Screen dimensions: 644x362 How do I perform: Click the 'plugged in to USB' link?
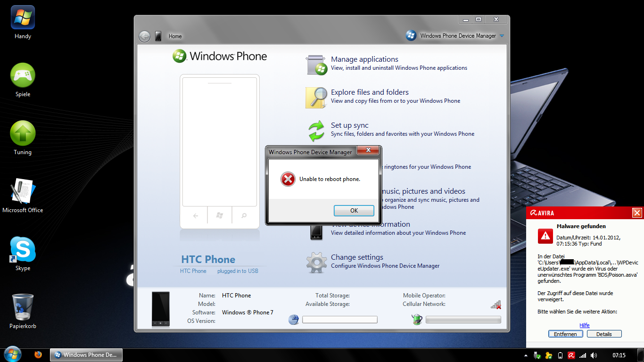click(238, 271)
